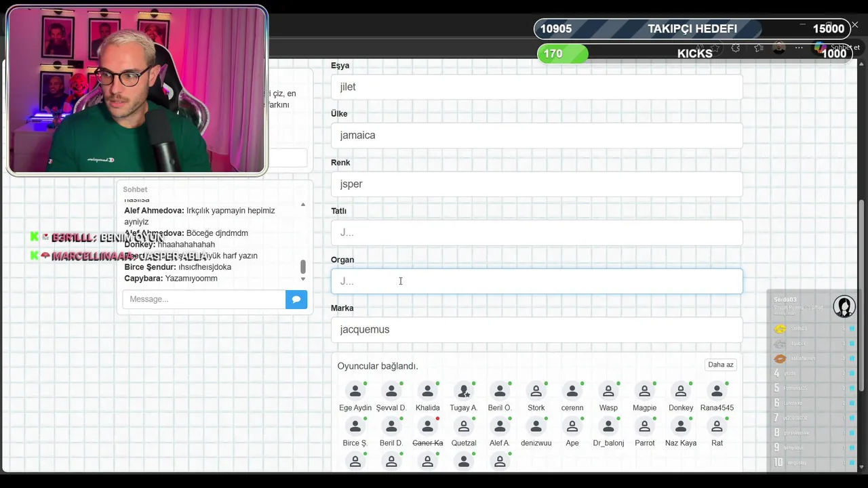Screen dimensions: 868x488
Task: Select the Şevval D. player avatar
Action: pyautogui.click(x=391, y=390)
